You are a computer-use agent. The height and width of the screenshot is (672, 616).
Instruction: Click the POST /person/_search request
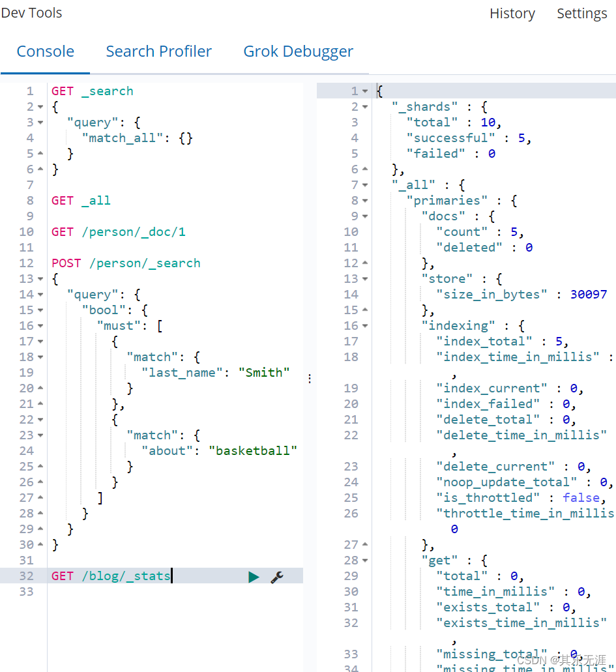[x=126, y=263]
